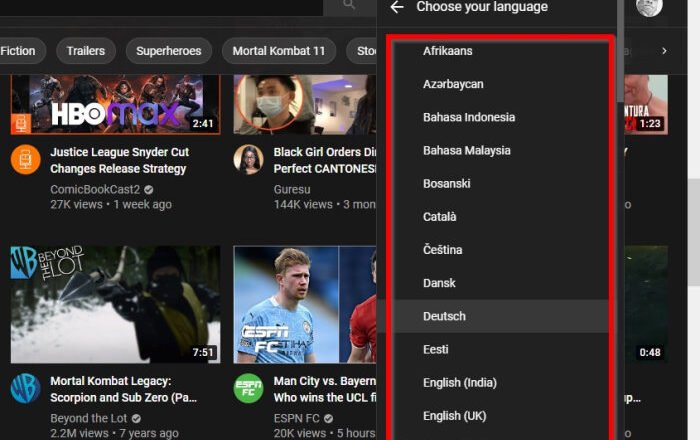This screenshot has width=700, height=440.
Task: Show more category chips with the right chevron
Action: [x=664, y=51]
